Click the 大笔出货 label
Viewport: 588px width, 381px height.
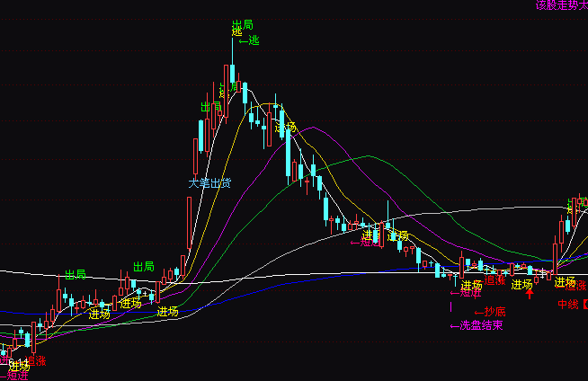pos(209,182)
